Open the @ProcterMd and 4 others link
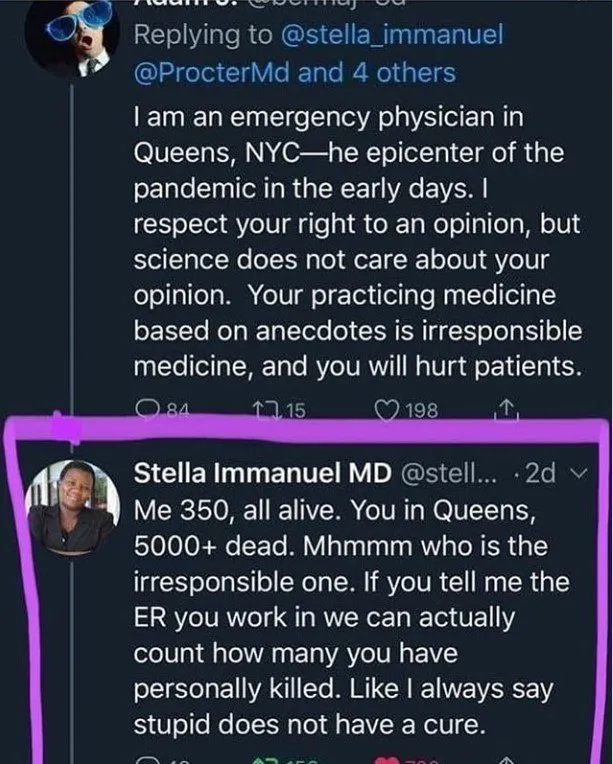613x764 pixels. [295, 73]
